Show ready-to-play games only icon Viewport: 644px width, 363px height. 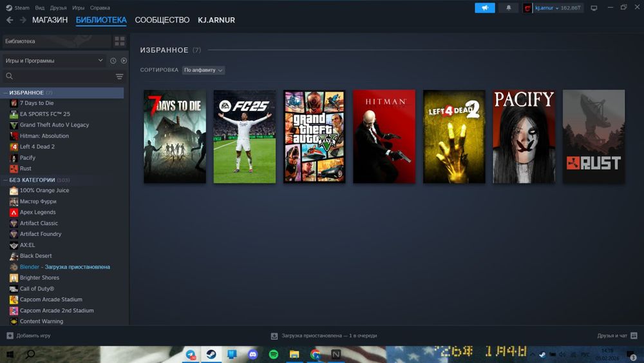pos(124,61)
